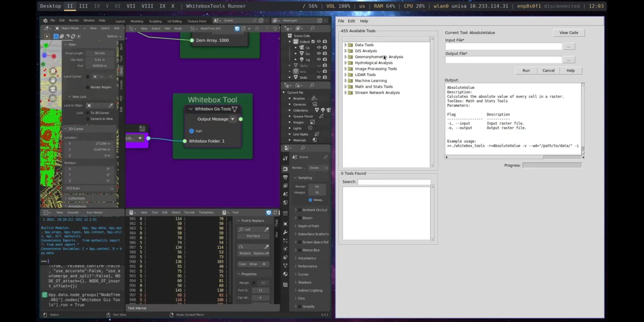Hide the Delta object with its eye icon
This screenshot has height=322, width=644.
click(x=319, y=77)
